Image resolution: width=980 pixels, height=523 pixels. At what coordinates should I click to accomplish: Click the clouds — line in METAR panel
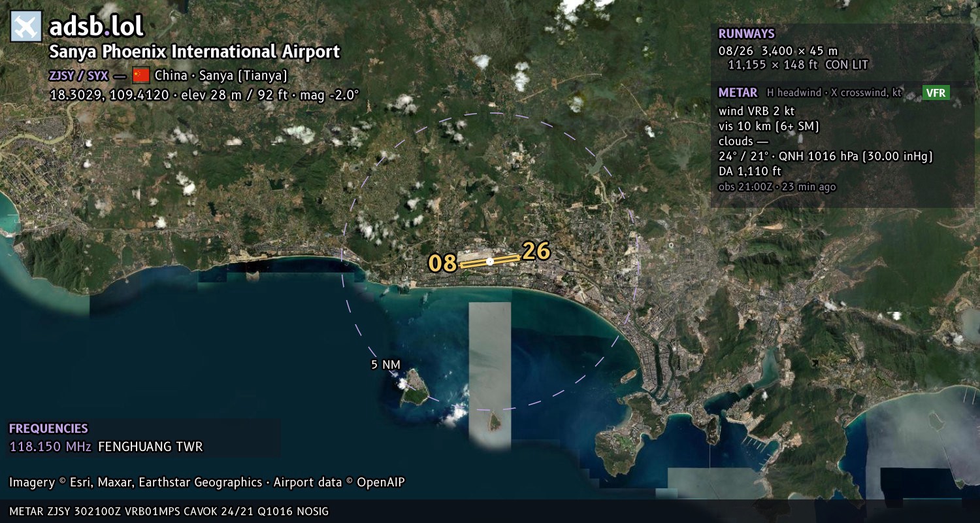coord(743,141)
